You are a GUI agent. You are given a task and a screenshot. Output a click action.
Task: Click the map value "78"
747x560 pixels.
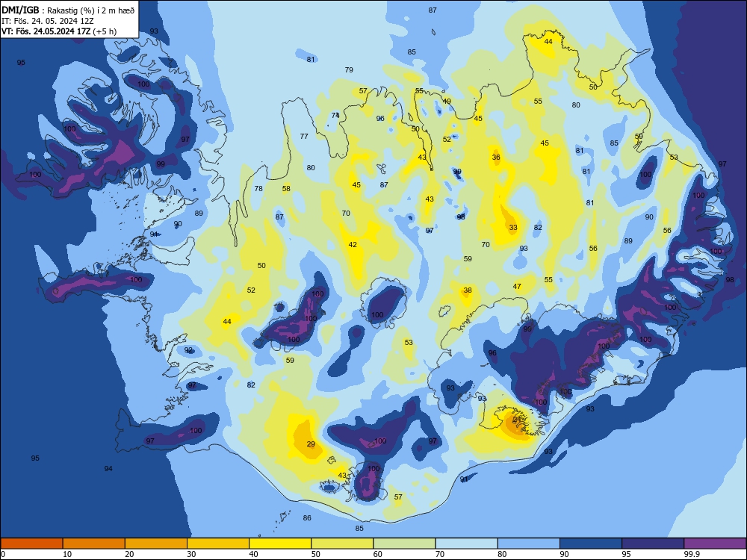[258, 189]
